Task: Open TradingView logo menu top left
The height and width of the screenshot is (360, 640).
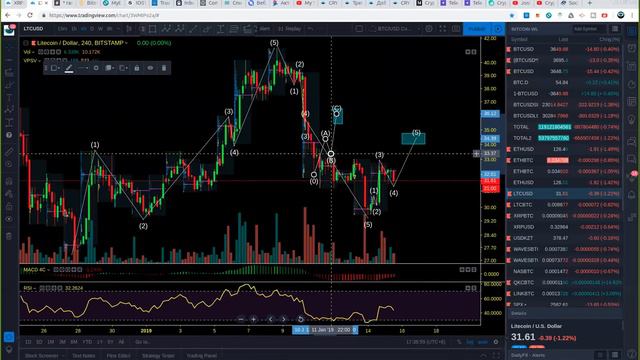Action: pos(9,30)
